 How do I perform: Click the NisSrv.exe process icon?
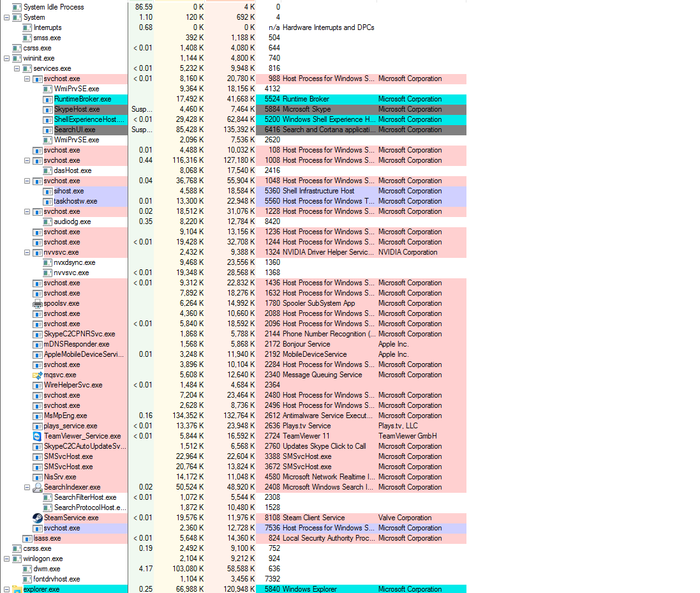pyautogui.click(x=38, y=477)
